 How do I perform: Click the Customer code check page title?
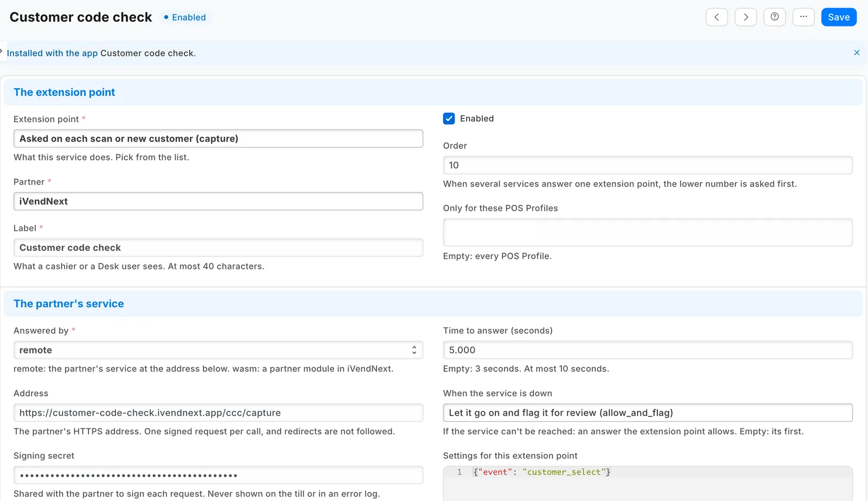point(81,17)
